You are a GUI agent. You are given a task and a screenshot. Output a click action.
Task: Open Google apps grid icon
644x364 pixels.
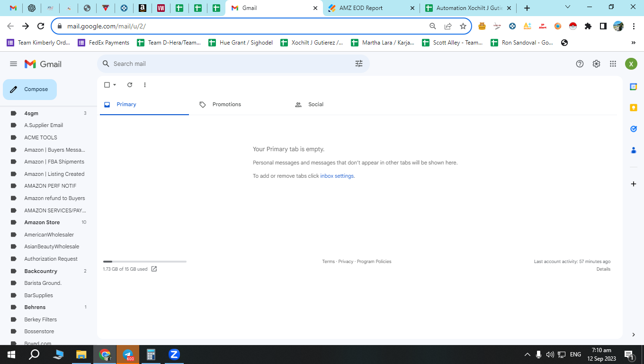click(x=613, y=64)
